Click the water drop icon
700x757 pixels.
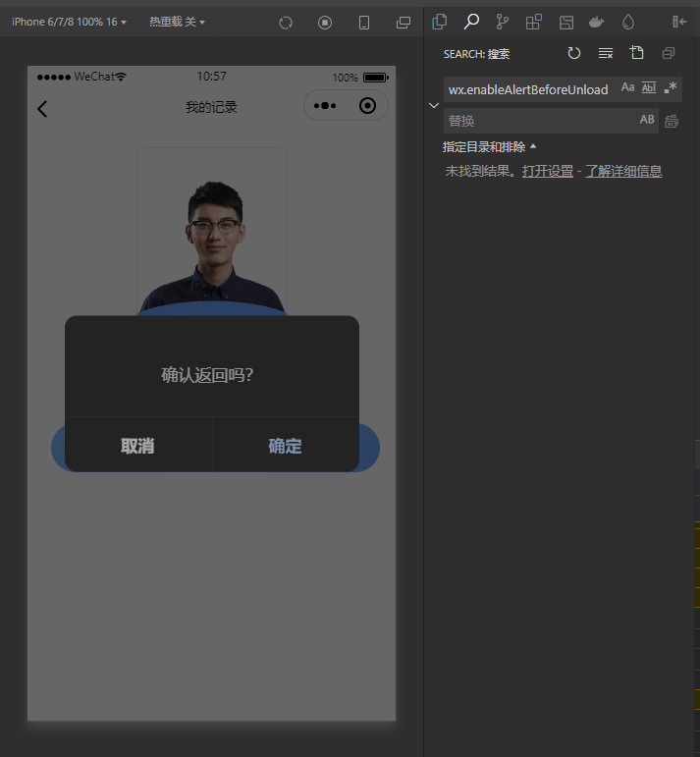coord(628,22)
